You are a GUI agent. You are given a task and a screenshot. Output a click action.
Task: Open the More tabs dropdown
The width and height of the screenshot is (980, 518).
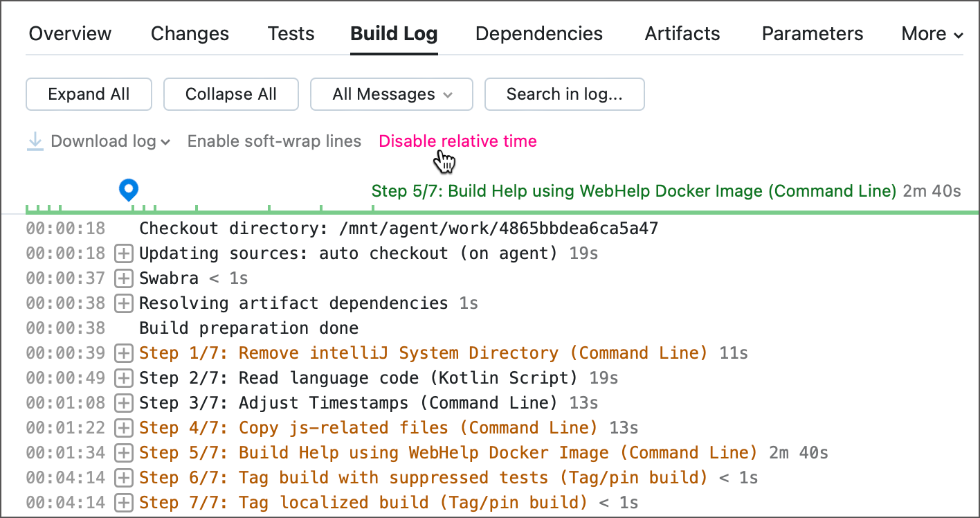click(x=932, y=34)
